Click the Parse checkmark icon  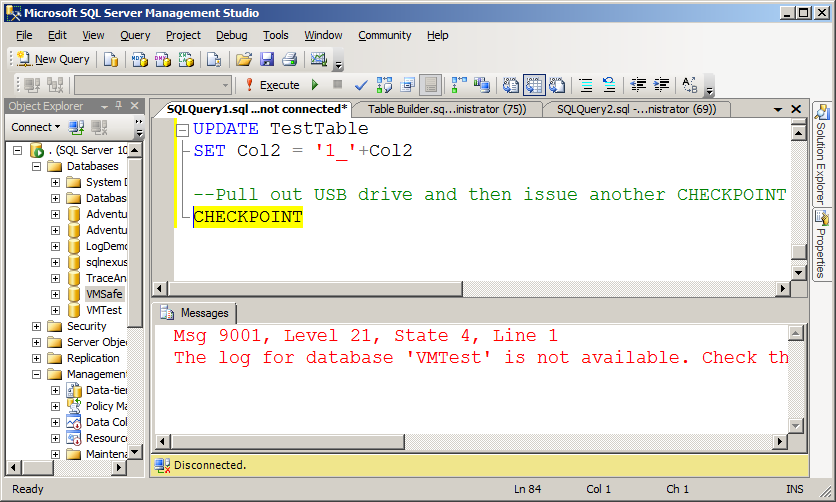(x=361, y=85)
